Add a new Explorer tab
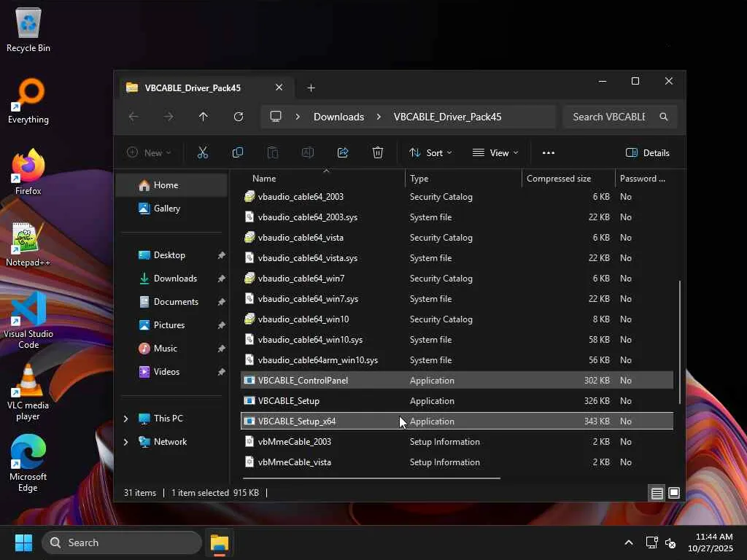This screenshot has width=747, height=560. pos(311,87)
